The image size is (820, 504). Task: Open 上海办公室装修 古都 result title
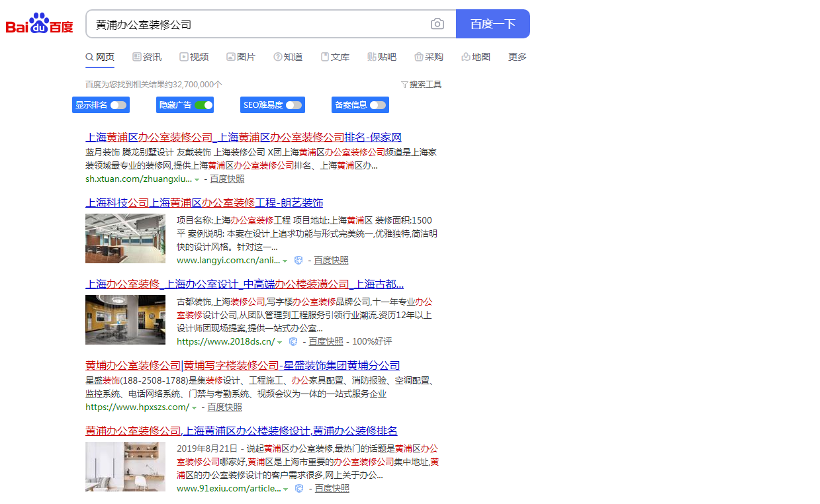(244, 284)
